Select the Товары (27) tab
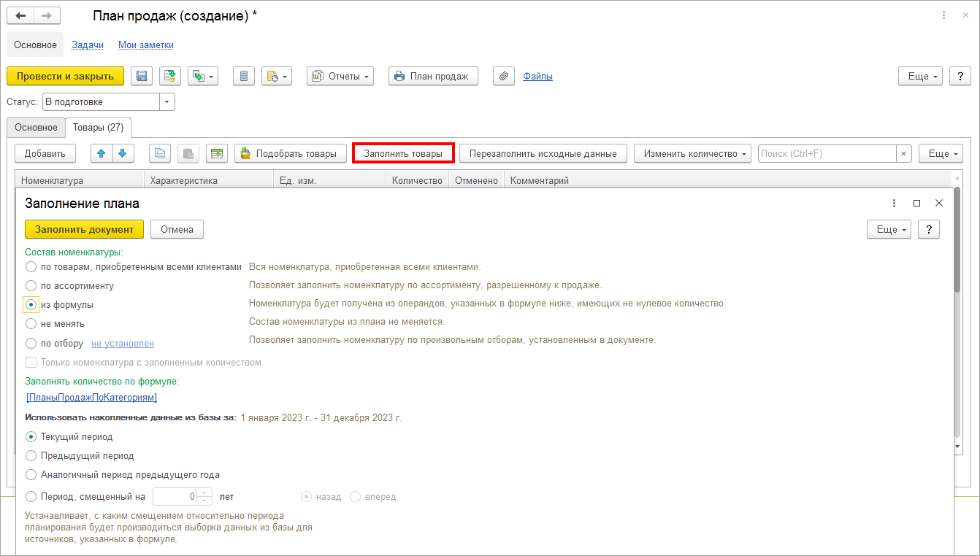The height and width of the screenshot is (556, 980). coord(98,128)
